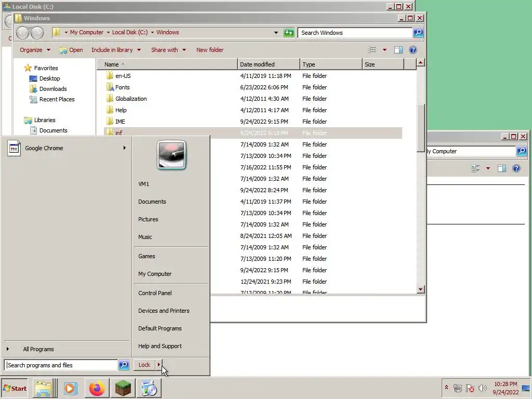The image size is (532, 399).
Task: Expand the Share with dropdown
Action: click(169, 50)
